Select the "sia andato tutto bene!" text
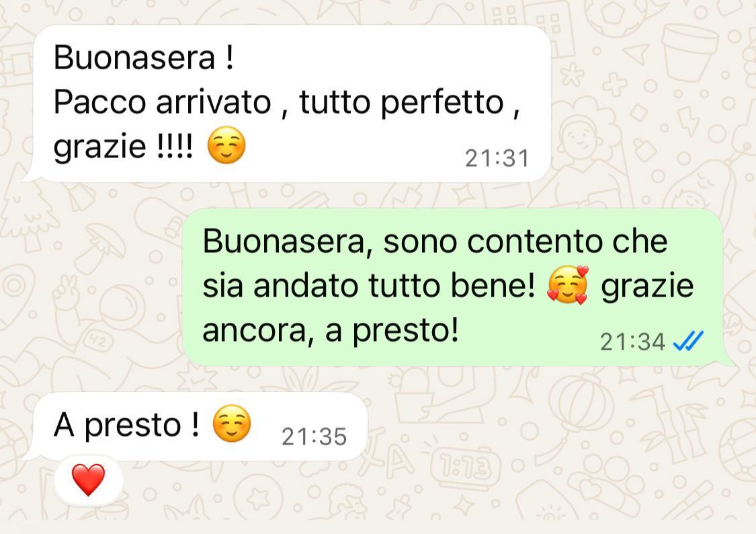 (370, 285)
